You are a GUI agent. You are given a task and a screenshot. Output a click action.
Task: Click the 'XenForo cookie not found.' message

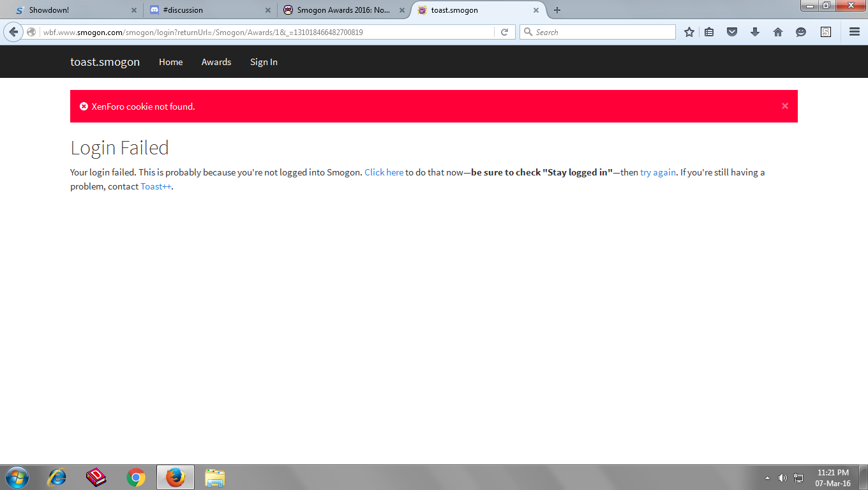click(144, 107)
